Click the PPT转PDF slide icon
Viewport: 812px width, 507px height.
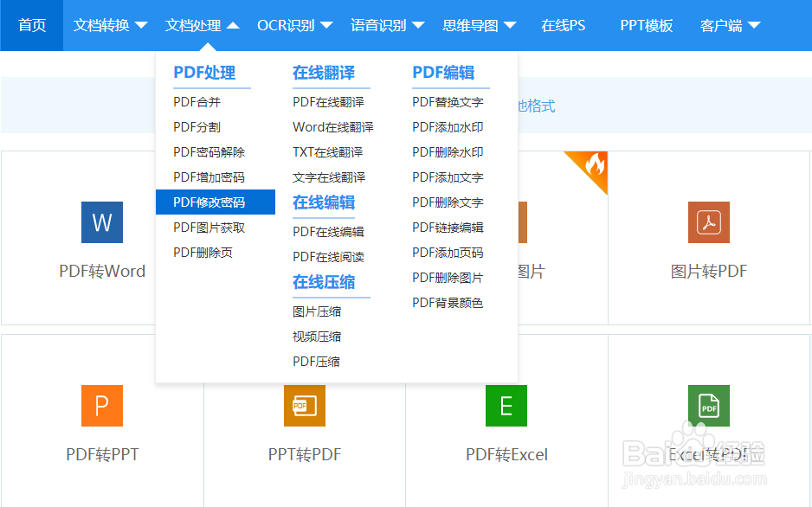305,406
